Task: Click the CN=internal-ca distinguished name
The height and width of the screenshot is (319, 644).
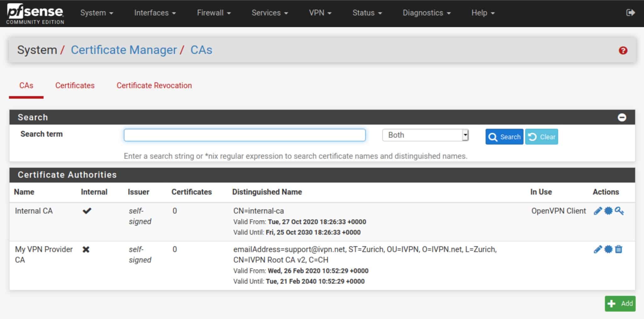Action: (x=259, y=211)
